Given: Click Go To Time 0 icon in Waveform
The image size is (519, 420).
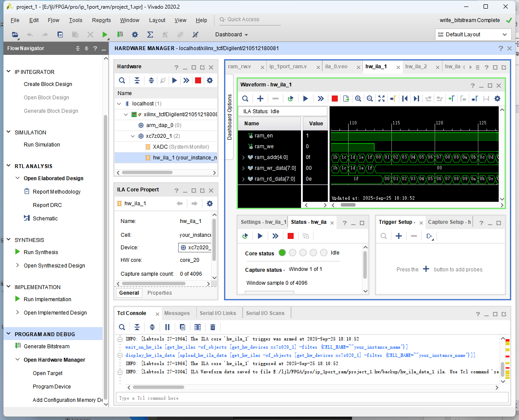Looking at the screenshot, I should tap(405, 99).
